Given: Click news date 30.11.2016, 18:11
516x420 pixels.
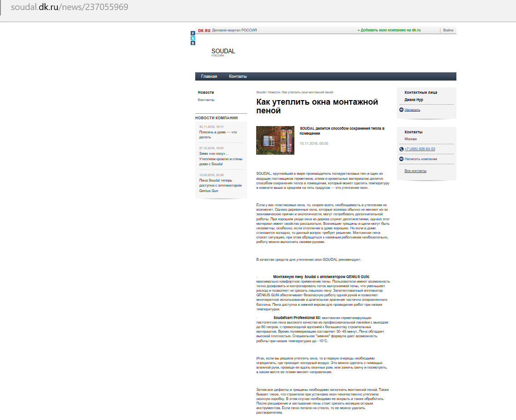Looking at the screenshot, I should [211, 127].
